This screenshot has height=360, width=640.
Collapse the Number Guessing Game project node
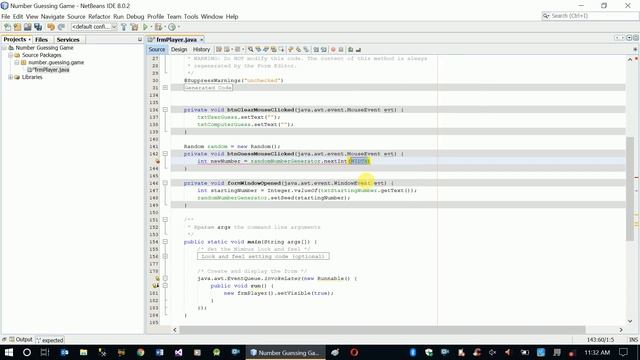4,48
